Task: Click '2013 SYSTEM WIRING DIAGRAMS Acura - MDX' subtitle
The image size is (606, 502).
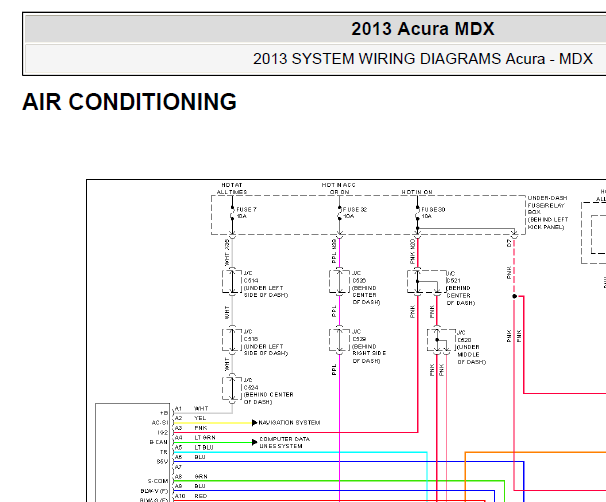Action: [423, 59]
